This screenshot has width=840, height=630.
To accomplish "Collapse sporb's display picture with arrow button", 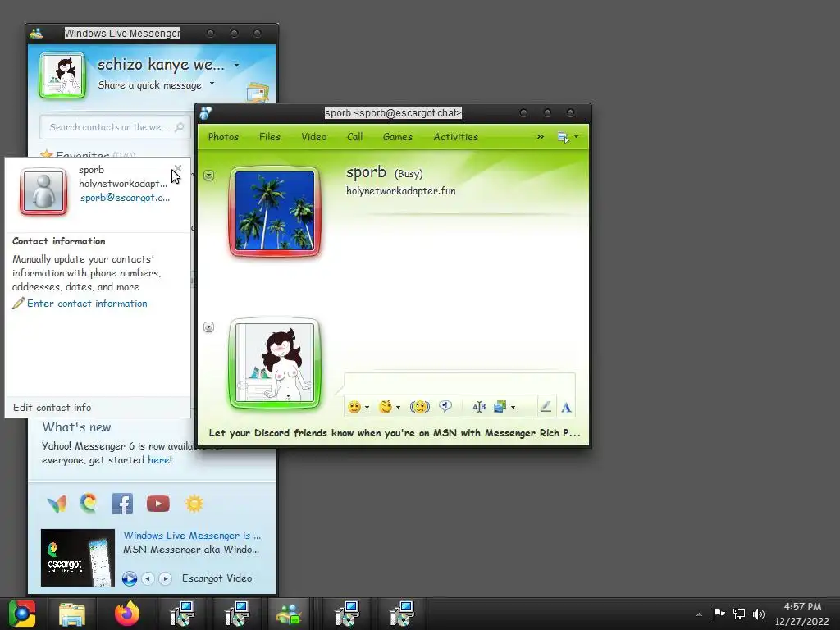I will tap(209, 176).
